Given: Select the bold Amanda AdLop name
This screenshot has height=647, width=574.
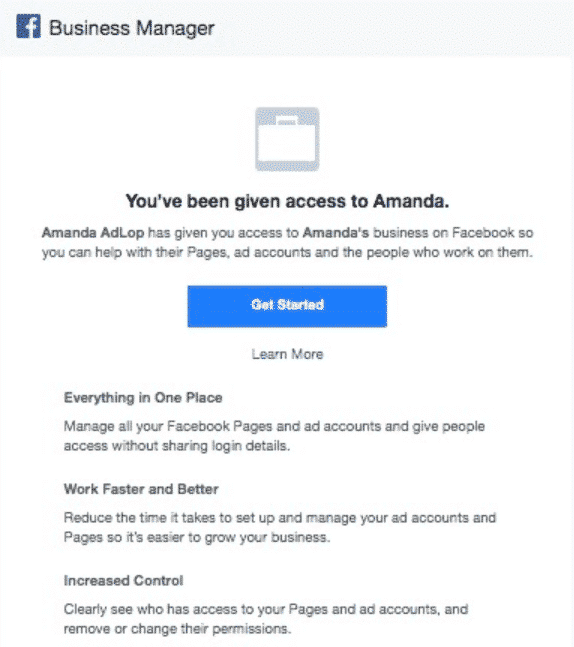Looking at the screenshot, I should [93, 233].
